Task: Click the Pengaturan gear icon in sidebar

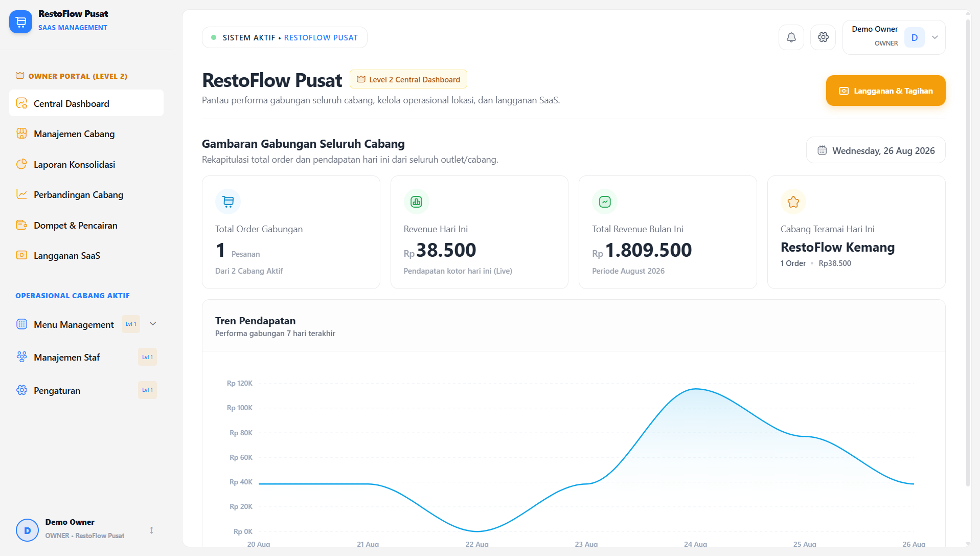Action: coord(21,390)
